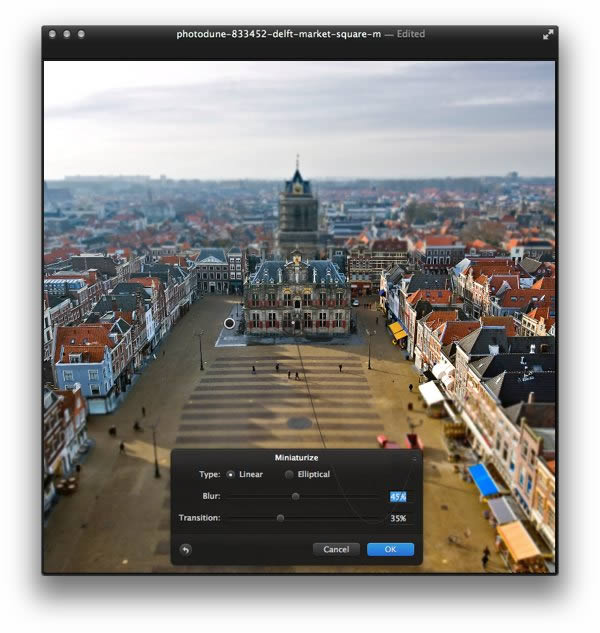Click the Transition slider knob

tap(280, 518)
